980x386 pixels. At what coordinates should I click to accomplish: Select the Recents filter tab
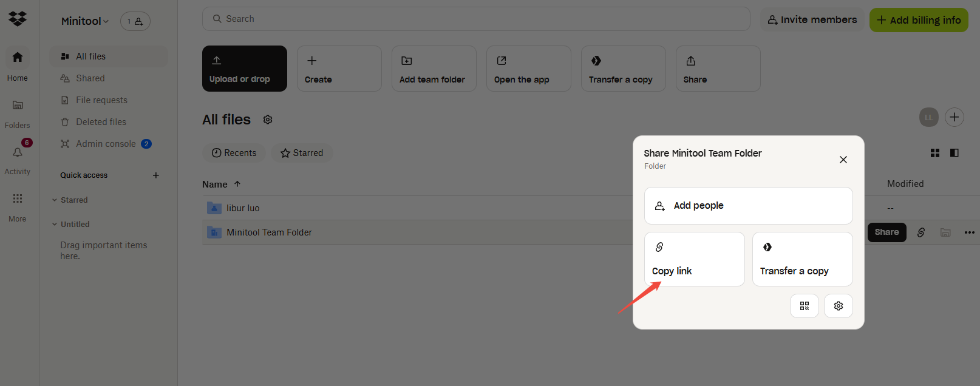coord(234,153)
